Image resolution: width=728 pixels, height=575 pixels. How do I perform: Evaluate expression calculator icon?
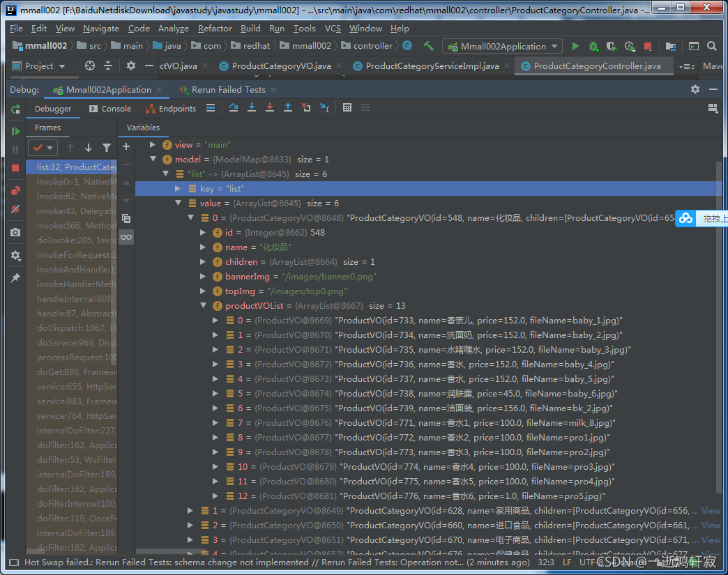[347, 107]
